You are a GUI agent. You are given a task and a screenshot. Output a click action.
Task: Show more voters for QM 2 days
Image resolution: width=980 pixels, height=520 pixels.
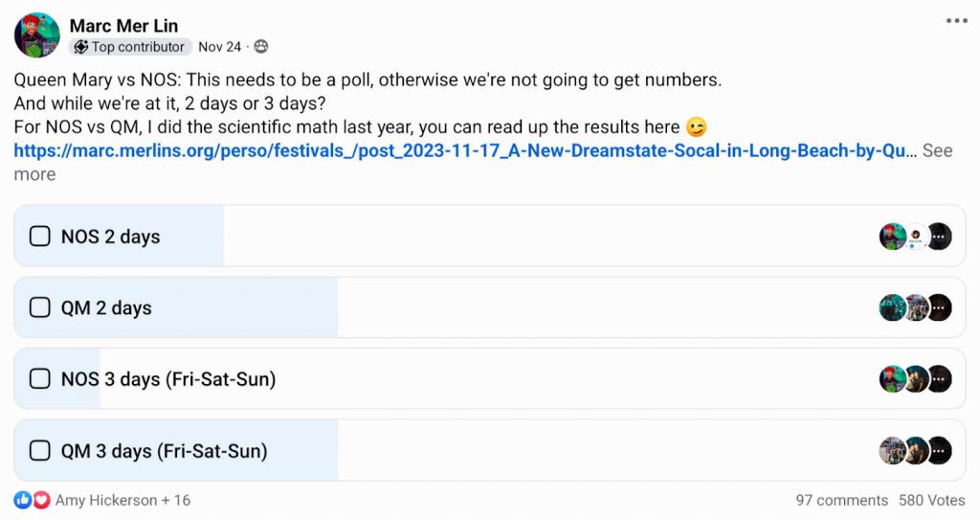(939, 307)
